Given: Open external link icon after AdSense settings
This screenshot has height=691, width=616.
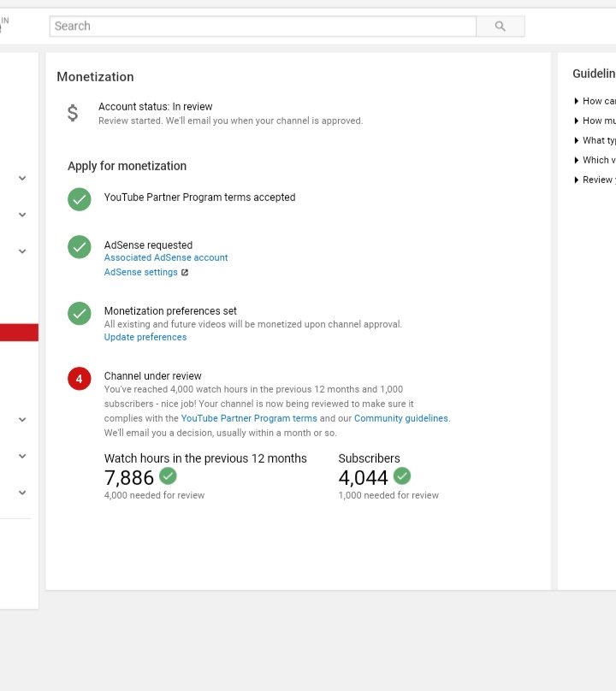Looking at the screenshot, I should pyautogui.click(x=185, y=272).
